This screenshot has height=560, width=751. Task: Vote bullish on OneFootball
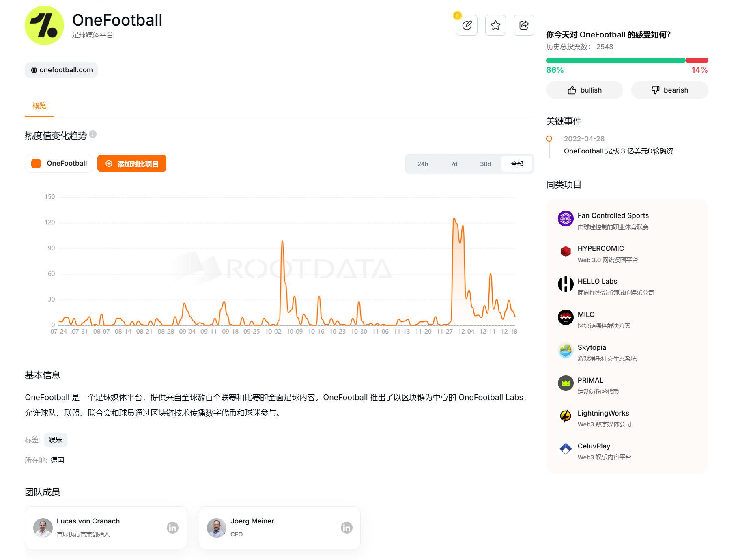585,90
